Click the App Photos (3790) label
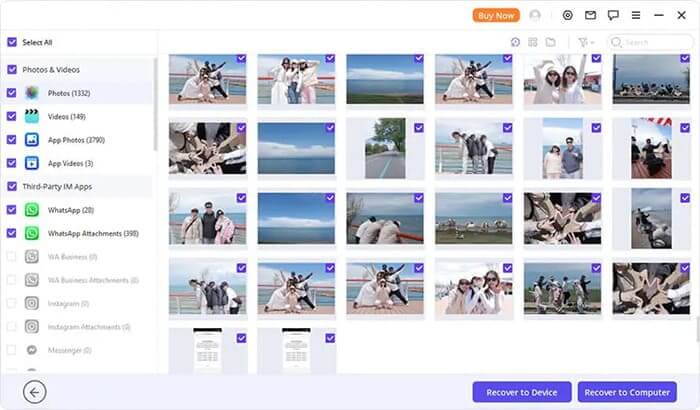This screenshot has width=700, height=410. [x=76, y=140]
